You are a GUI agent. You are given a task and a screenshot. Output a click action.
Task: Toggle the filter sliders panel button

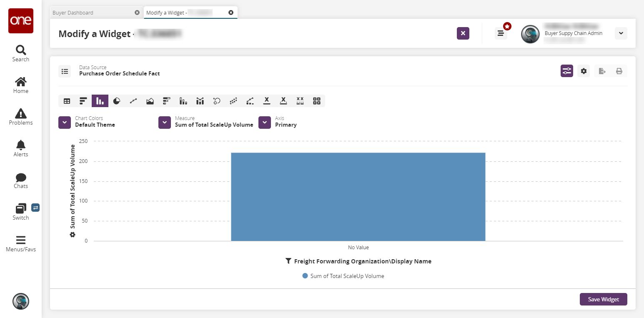567,71
